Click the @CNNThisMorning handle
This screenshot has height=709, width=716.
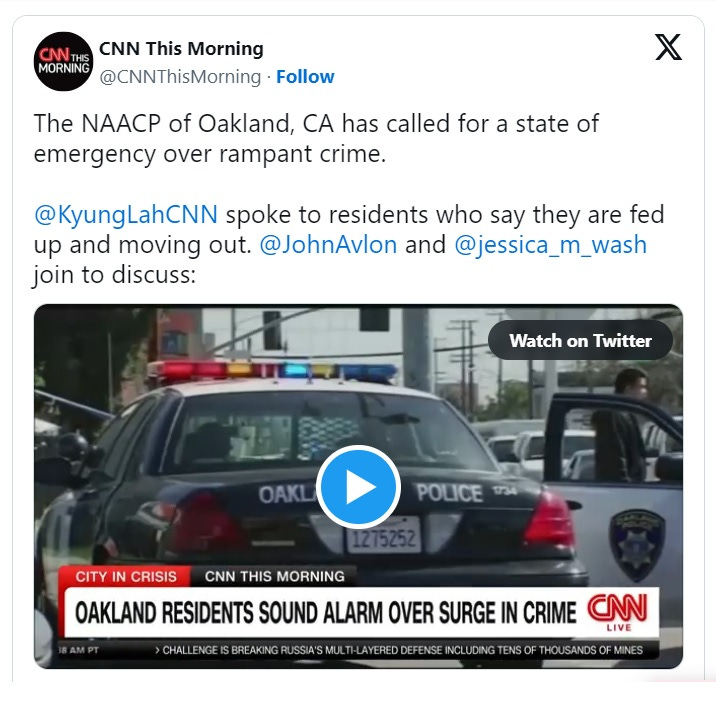[x=180, y=77]
